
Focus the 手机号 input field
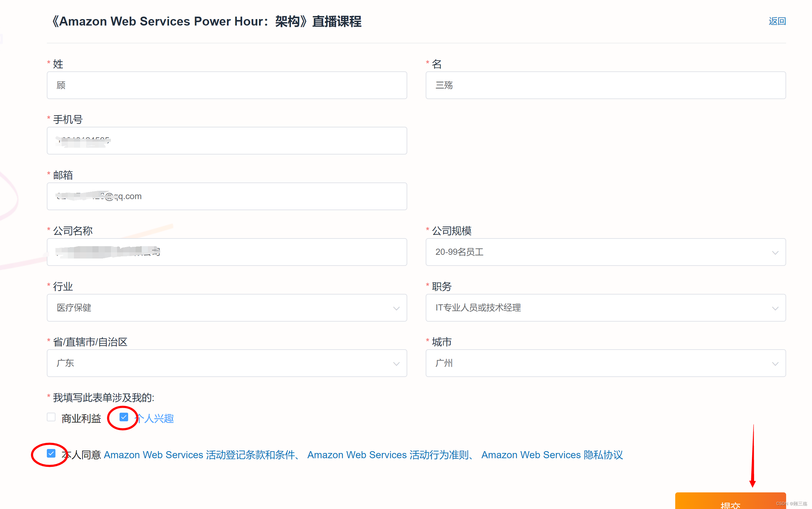227,141
